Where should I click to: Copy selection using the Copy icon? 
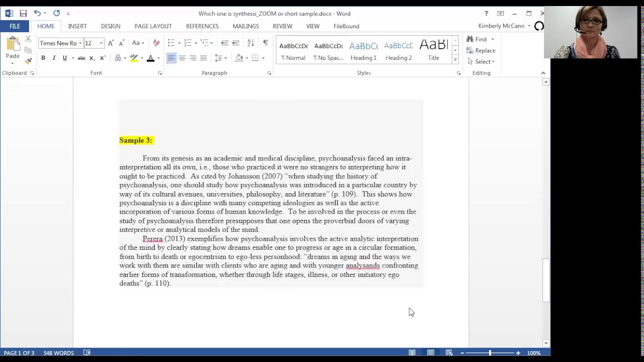click(28, 50)
